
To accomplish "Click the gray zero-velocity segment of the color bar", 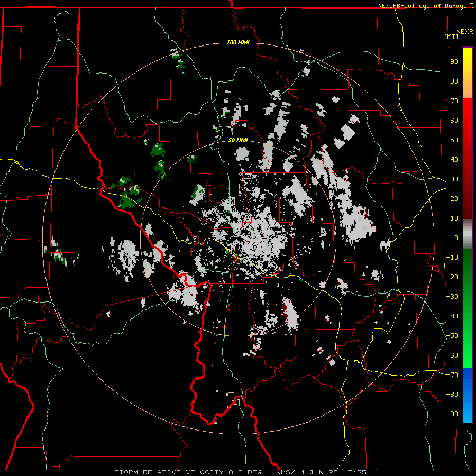I will point(467,234).
